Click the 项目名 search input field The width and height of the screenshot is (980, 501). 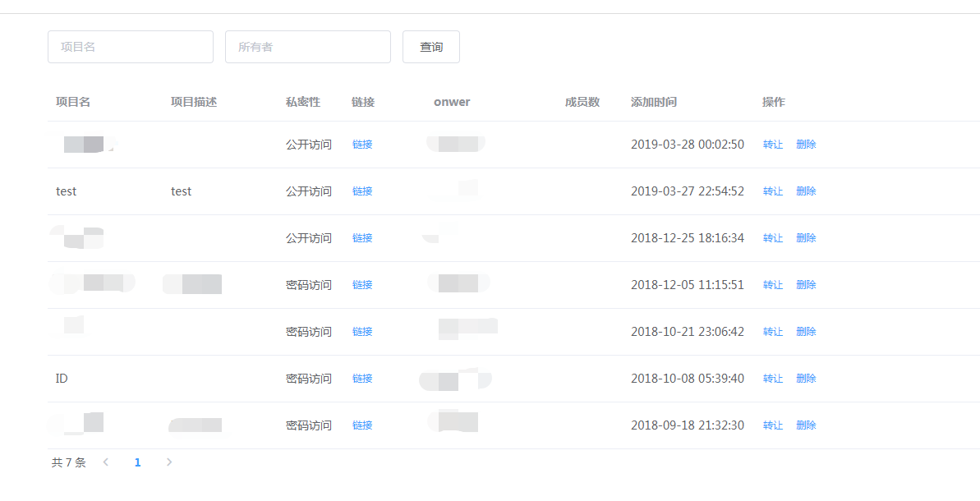130,47
